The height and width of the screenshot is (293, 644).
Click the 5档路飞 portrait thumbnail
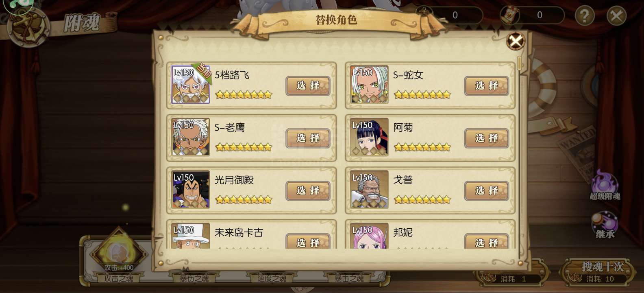click(x=190, y=85)
